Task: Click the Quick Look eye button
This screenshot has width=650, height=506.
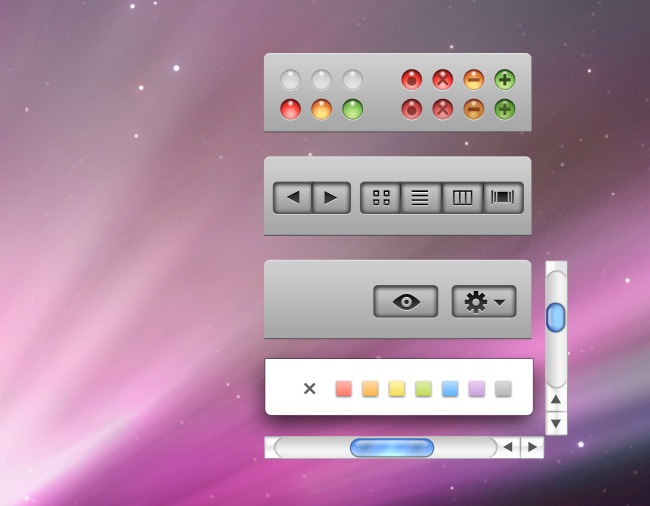Action: click(406, 301)
